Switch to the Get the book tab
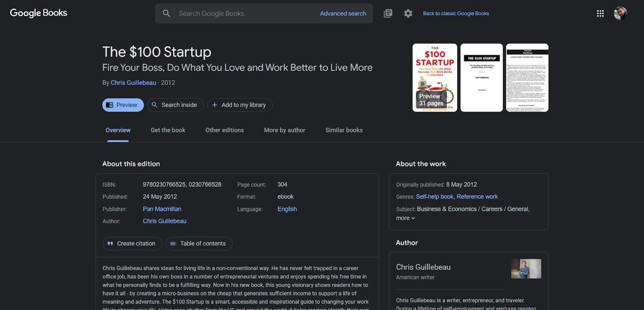This screenshot has height=310, width=644. click(x=168, y=130)
